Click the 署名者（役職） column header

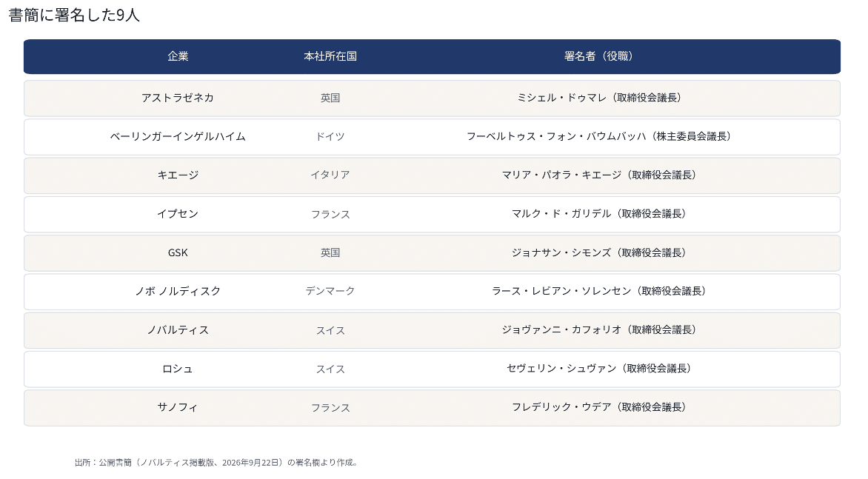click(x=598, y=56)
